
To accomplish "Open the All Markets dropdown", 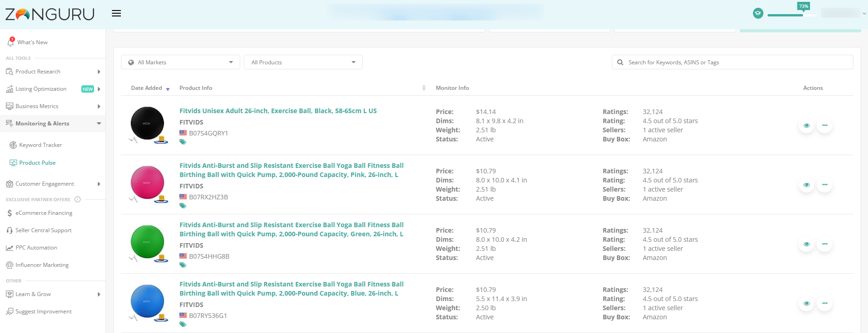I will (x=180, y=62).
